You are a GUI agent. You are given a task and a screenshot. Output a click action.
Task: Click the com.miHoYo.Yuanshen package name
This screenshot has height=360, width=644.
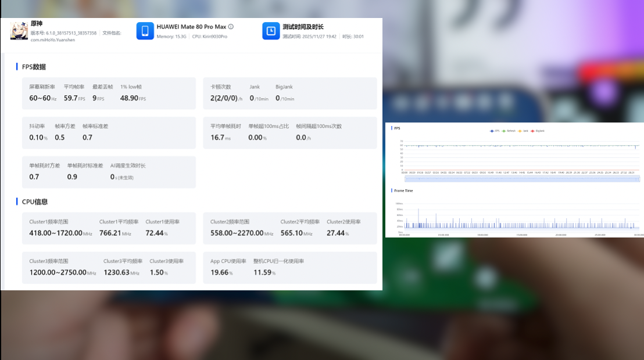pyautogui.click(x=52, y=40)
